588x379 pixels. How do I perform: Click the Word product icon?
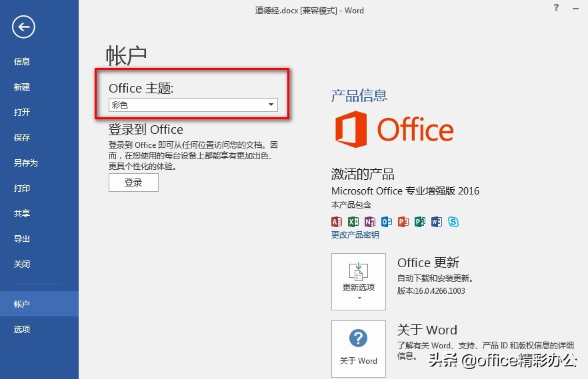tap(437, 222)
